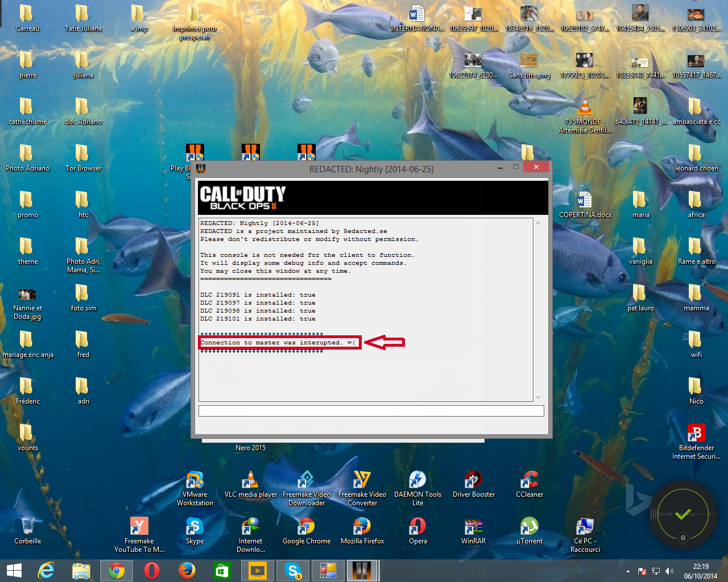728x582 pixels.
Task: Show hidden tray icons arrow
Action: pyautogui.click(x=628, y=571)
